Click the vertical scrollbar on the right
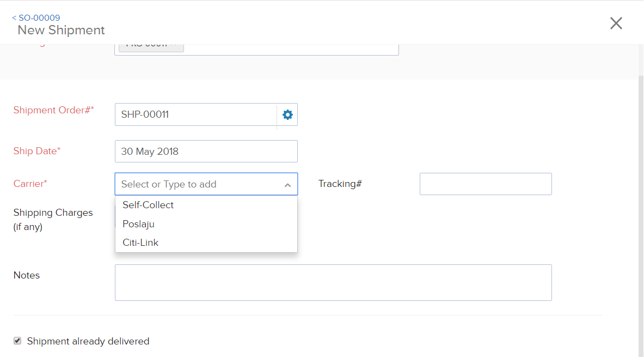 click(x=640, y=218)
